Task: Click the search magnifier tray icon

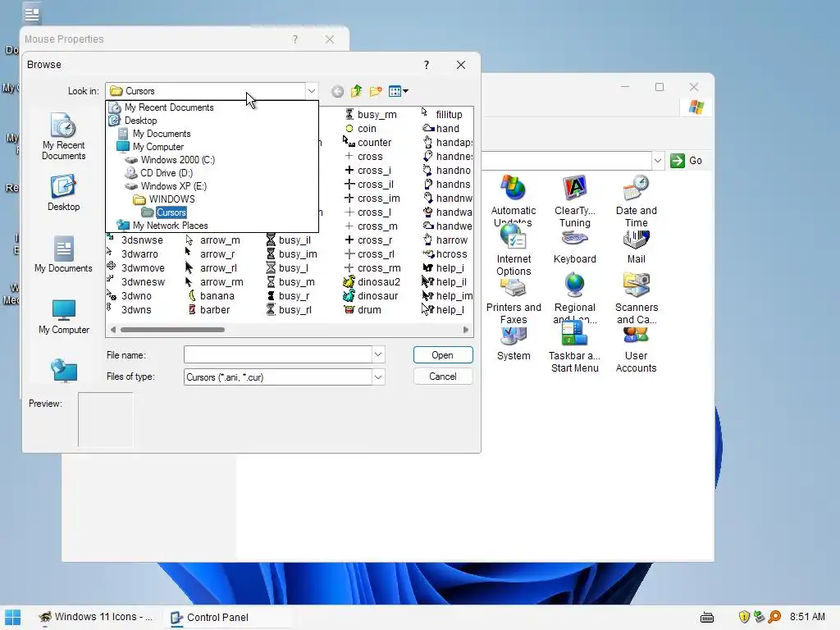Action: pyautogui.click(x=774, y=617)
